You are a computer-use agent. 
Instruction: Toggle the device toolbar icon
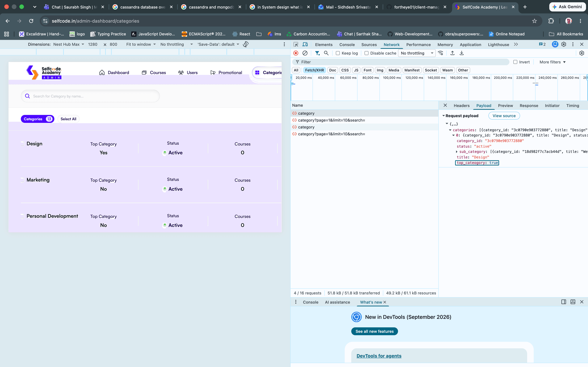[305, 44]
